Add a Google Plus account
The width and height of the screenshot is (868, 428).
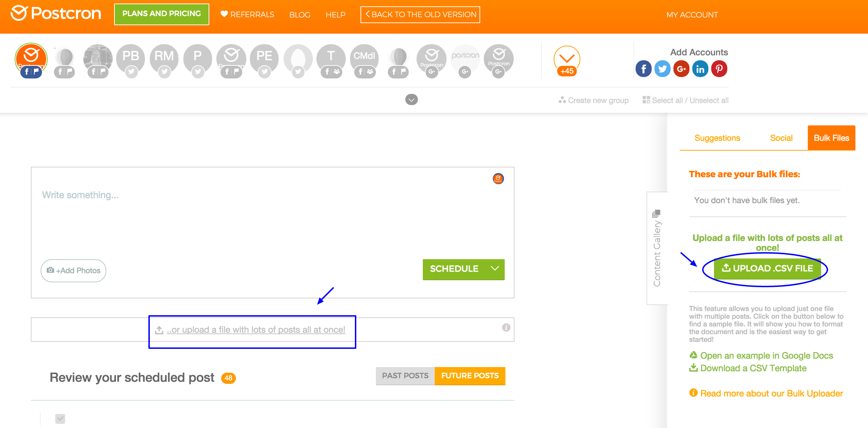click(x=681, y=69)
